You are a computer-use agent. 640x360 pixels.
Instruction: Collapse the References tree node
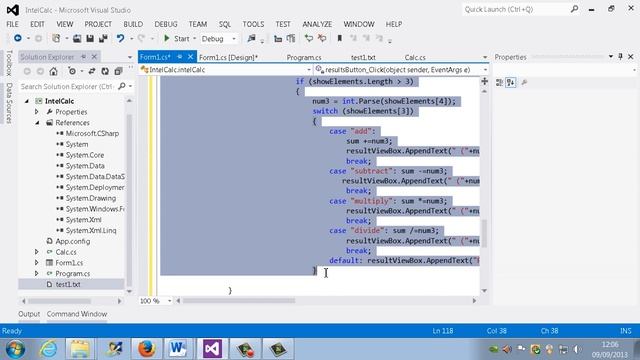37,122
